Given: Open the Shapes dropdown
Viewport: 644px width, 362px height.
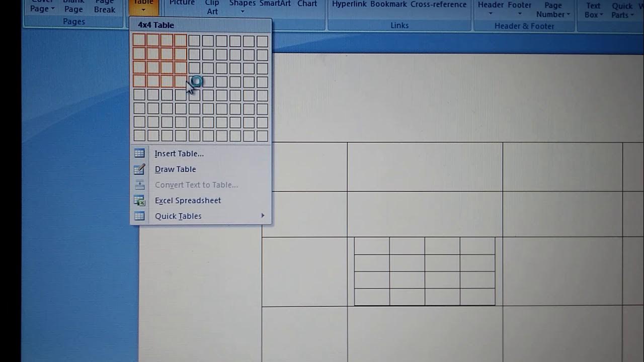Looking at the screenshot, I should [x=243, y=6].
